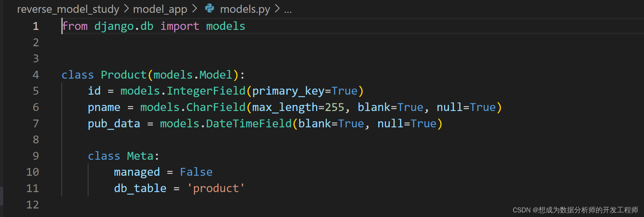Image resolution: width=644 pixels, height=217 pixels.
Task: Click the models.py breadcrumb item
Action: pyautogui.click(x=245, y=9)
